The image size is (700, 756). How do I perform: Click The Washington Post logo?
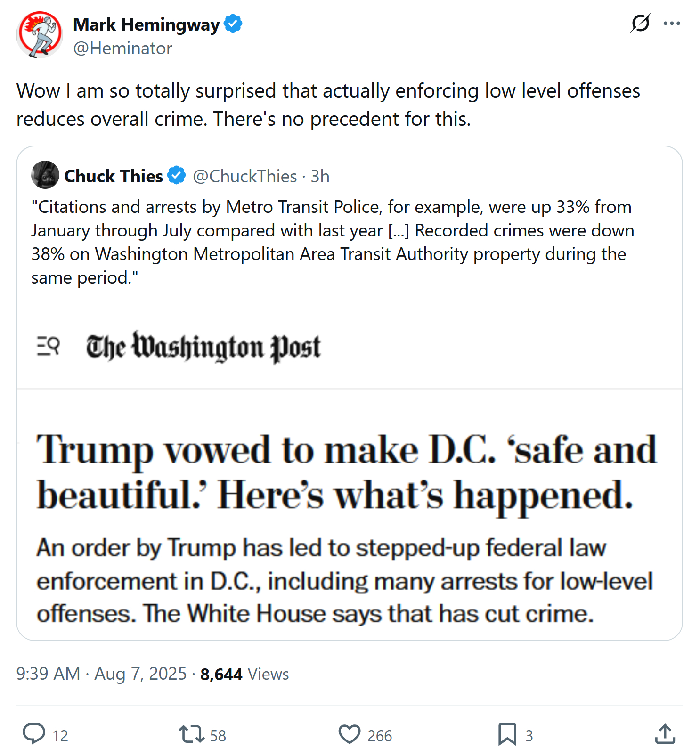203,347
